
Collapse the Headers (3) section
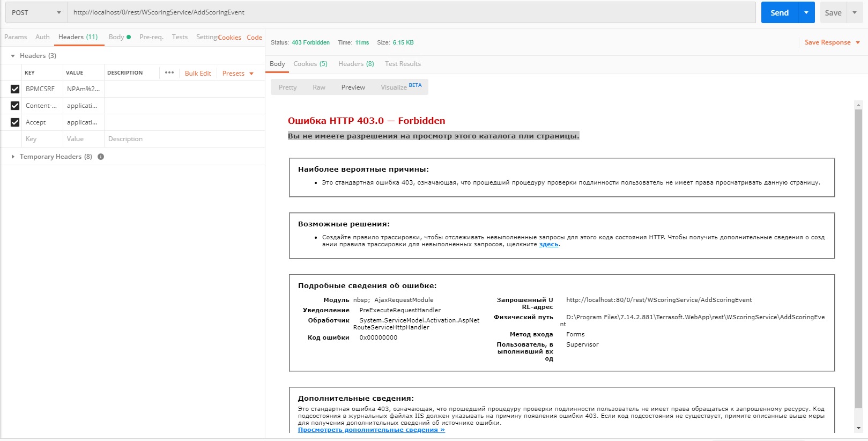(x=13, y=56)
